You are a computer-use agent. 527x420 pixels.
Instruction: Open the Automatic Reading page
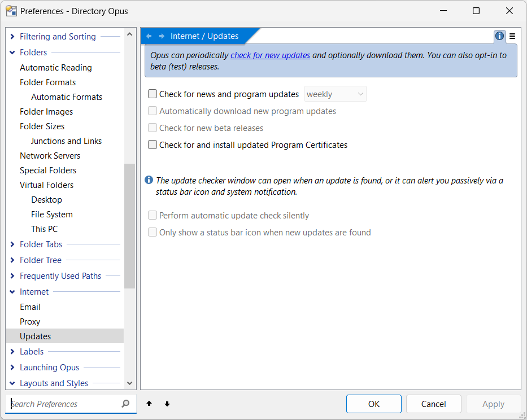pos(56,68)
